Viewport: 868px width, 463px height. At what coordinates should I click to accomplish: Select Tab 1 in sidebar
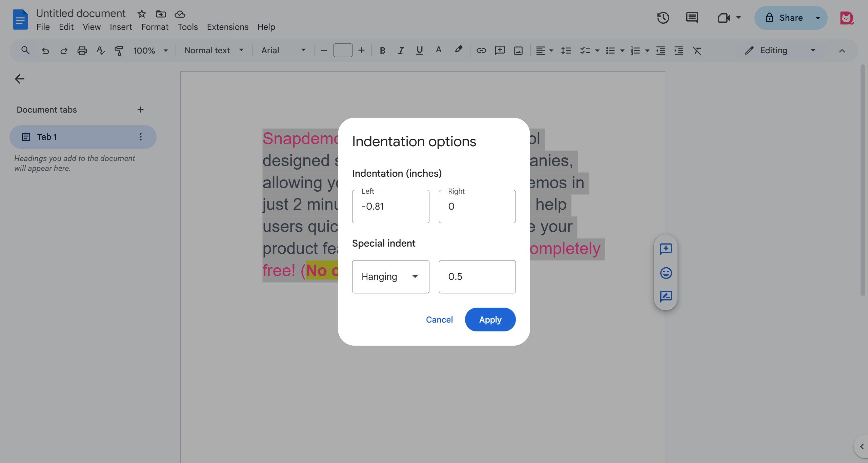(83, 137)
